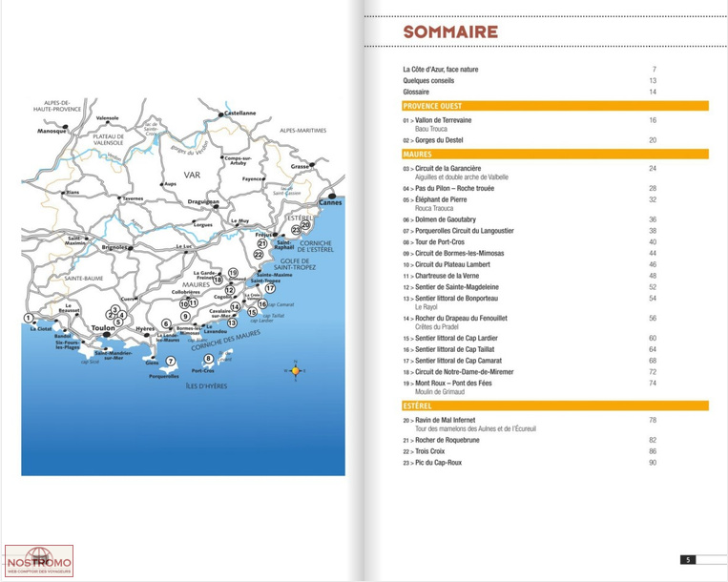The image size is (728, 582).
Task: Click entry 18 Circuit de Notre-Dame-de-Miremer
Action: pos(458,372)
